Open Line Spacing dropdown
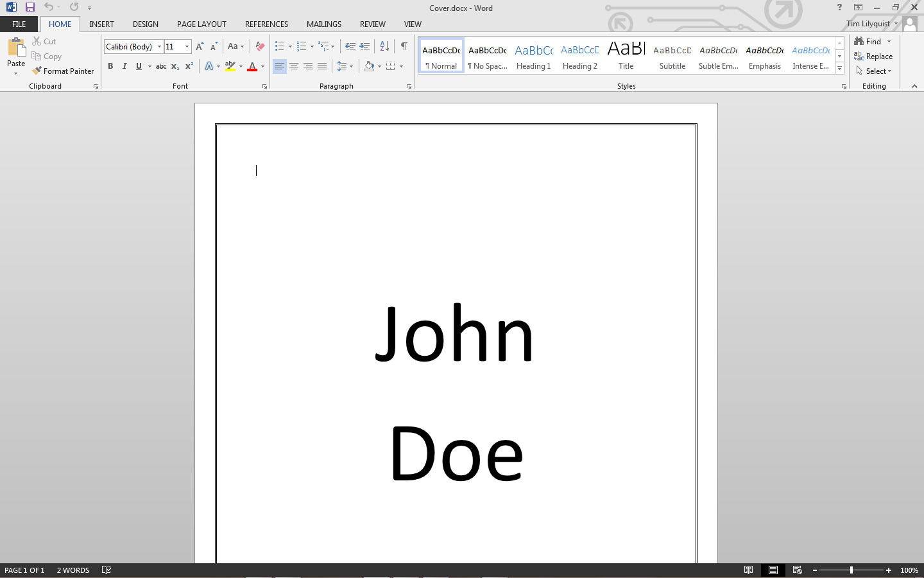 [345, 66]
